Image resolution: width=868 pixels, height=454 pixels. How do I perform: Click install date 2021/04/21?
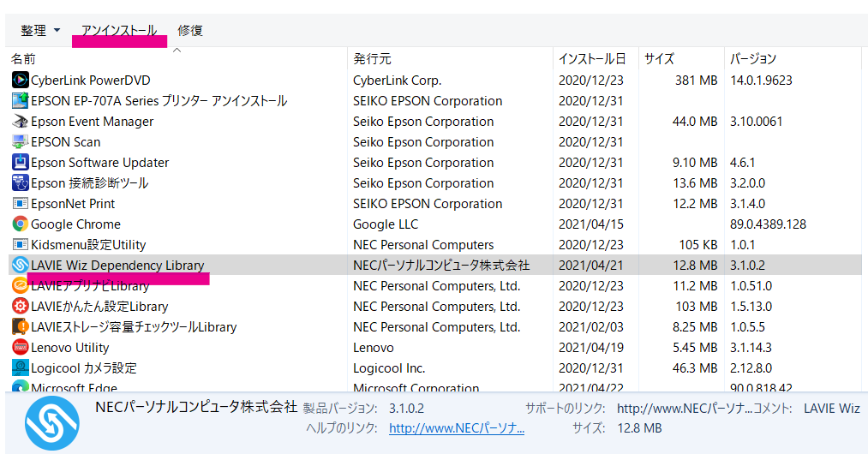tap(590, 266)
